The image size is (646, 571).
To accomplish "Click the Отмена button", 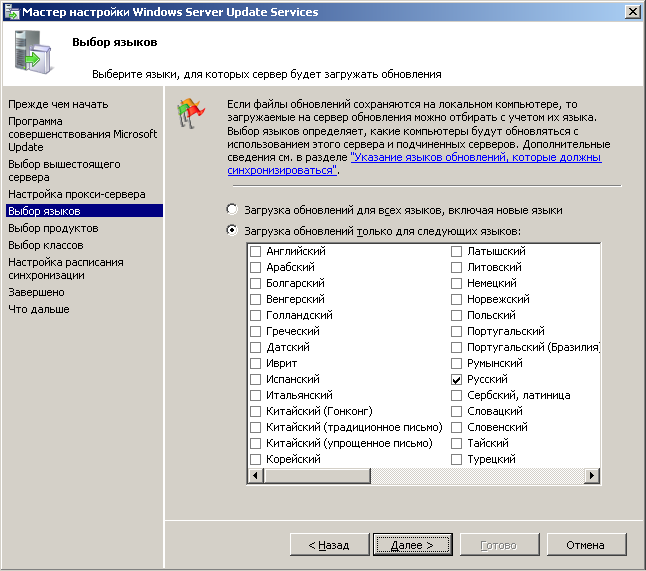I will pos(586,545).
